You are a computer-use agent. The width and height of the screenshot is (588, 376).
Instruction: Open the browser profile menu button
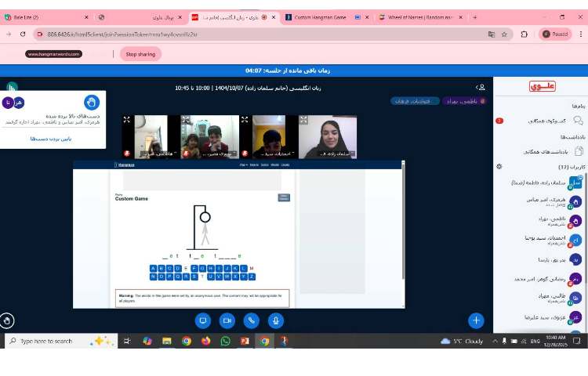pos(555,34)
